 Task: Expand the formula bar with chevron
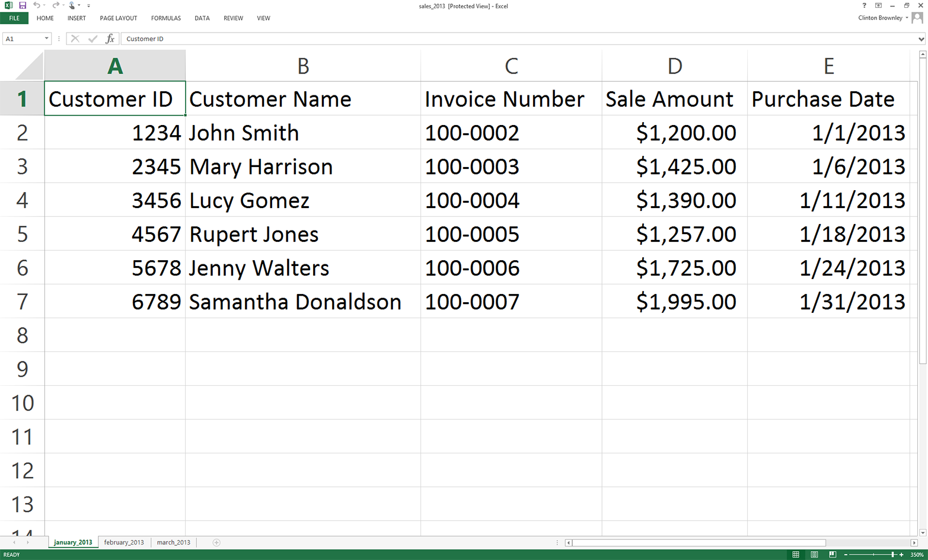tap(921, 39)
